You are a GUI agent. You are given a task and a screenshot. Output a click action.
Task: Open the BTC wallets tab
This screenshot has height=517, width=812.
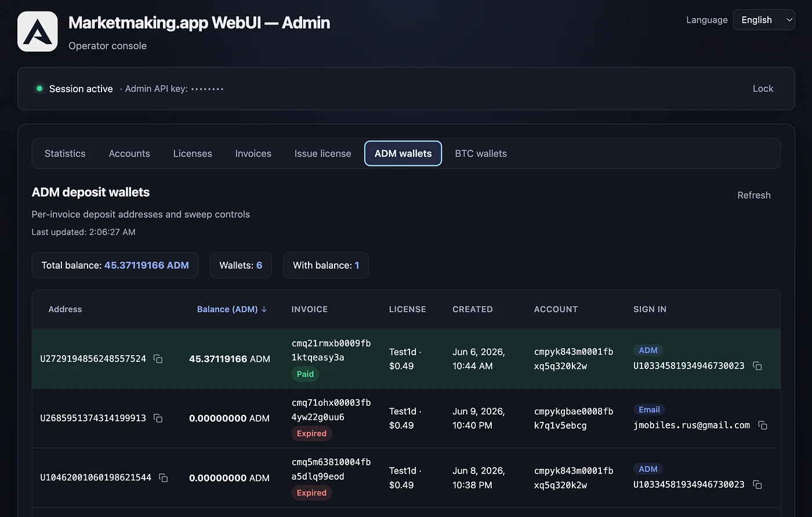coord(481,153)
